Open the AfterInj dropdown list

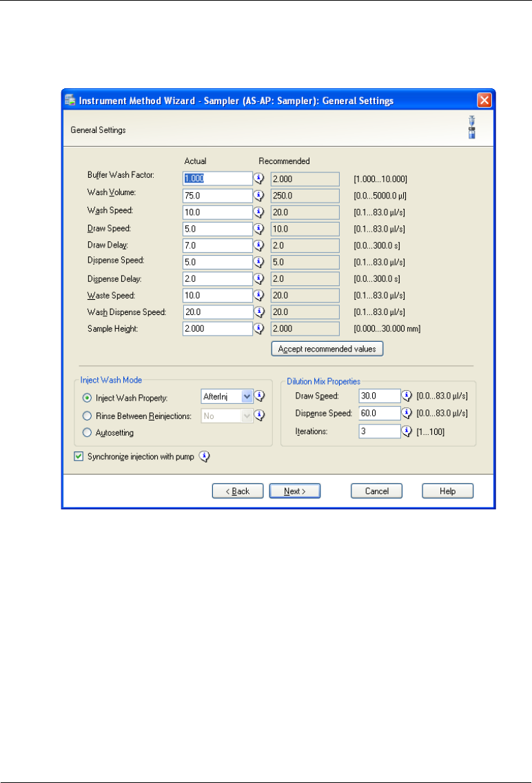pos(247,396)
